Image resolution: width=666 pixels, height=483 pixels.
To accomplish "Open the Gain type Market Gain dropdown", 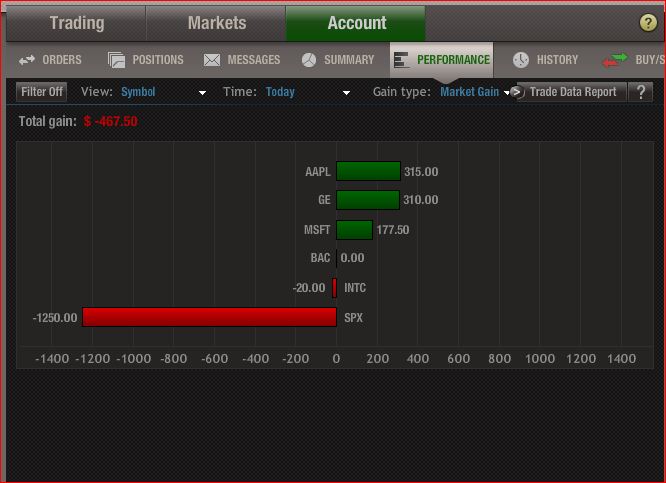I will [474, 92].
